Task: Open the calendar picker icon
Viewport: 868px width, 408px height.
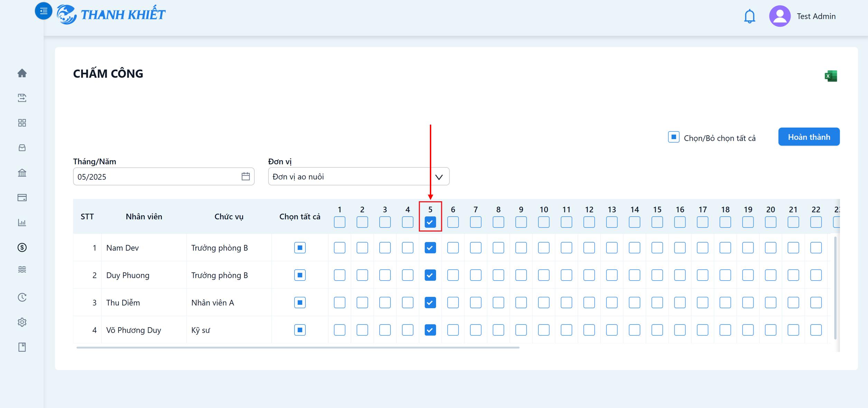Action: 245,176
